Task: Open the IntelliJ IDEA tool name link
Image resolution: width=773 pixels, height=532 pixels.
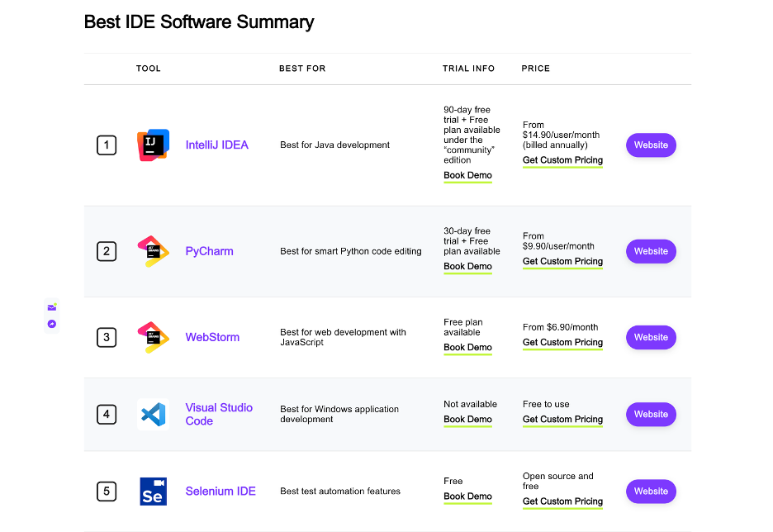Action: [x=216, y=145]
